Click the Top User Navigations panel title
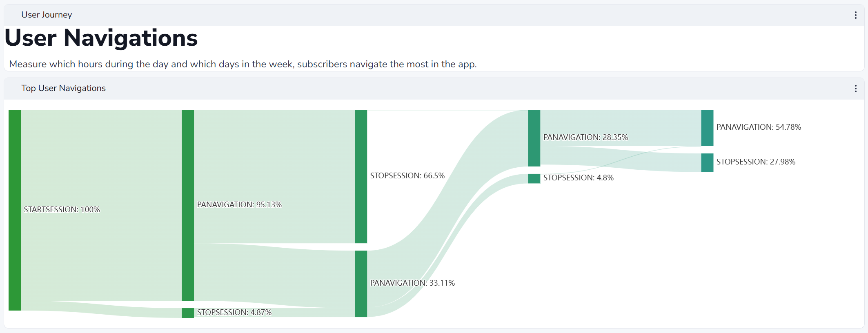Screen dimensions: 868x333 tap(63, 88)
